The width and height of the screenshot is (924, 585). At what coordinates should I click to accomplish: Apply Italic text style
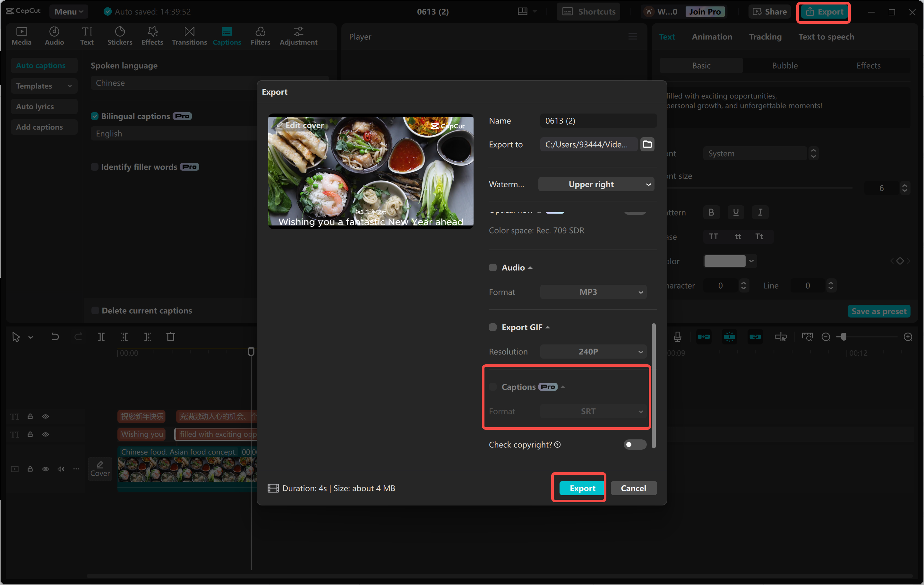pos(760,212)
